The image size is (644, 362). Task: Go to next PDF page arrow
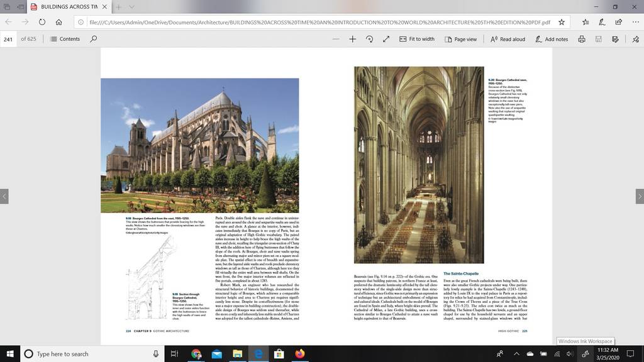click(x=640, y=196)
